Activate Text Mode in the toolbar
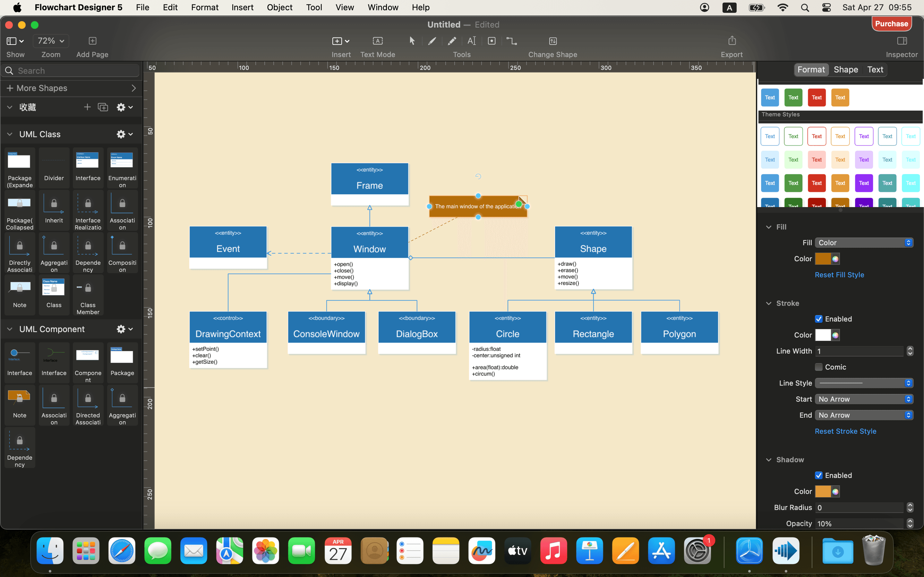This screenshot has height=577, width=924. pos(377,41)
